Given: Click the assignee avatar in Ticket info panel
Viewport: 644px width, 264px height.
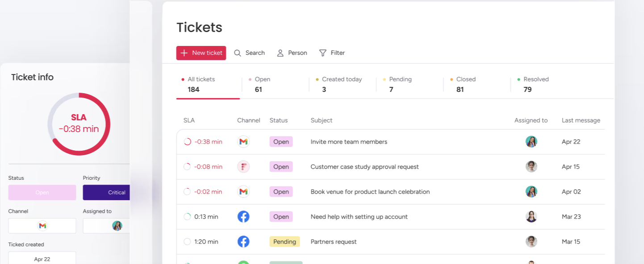Looking at the screenshot, I should click(x=117, y=226).
